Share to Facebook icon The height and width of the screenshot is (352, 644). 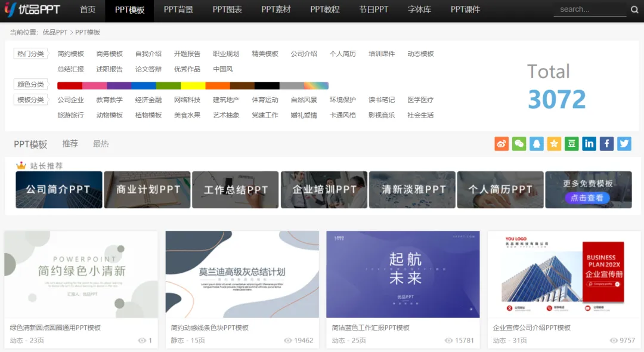pos(606,144)
